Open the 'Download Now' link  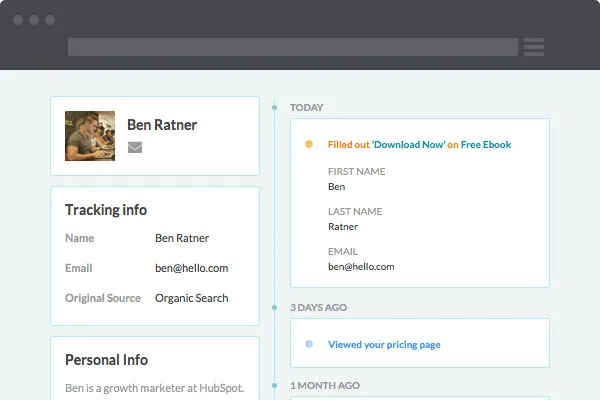click(x=408, y=145)
